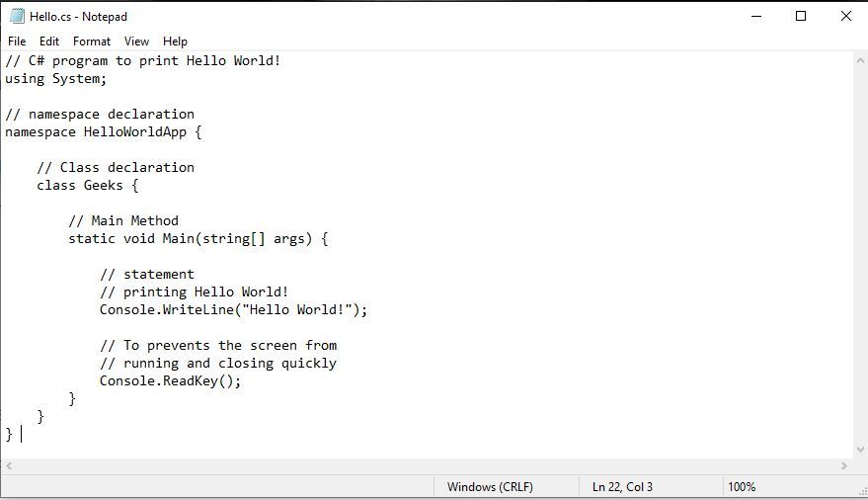Click the Notepad icon in title bar
The image size is (868, 500).
(17, 16)
